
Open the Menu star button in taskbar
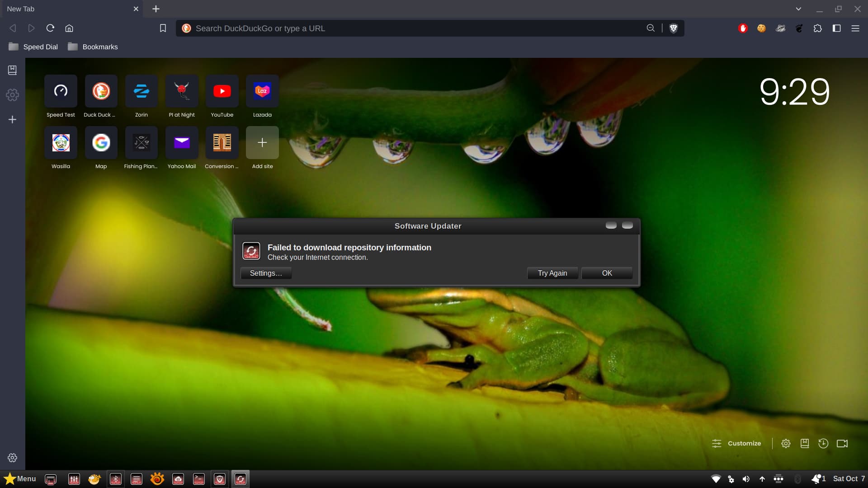[x=20, y=479]
